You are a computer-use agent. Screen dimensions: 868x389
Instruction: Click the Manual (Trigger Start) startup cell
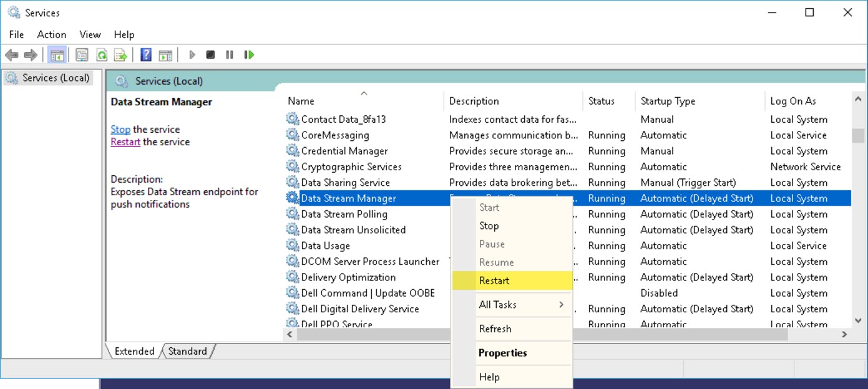[688, 182]
